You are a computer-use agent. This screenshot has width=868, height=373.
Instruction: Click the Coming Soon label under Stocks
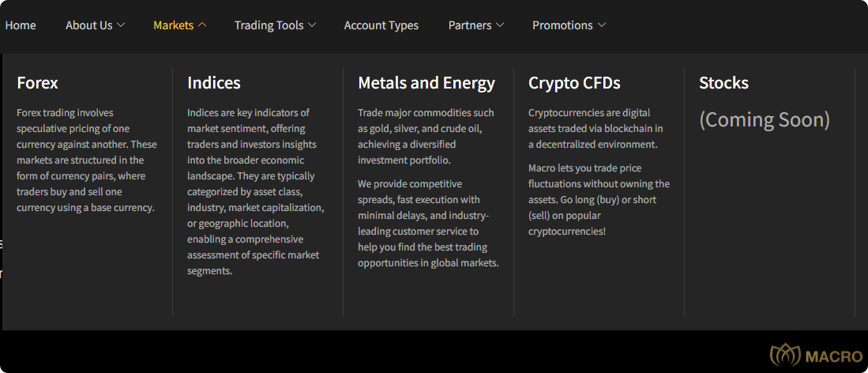(765, 119)
